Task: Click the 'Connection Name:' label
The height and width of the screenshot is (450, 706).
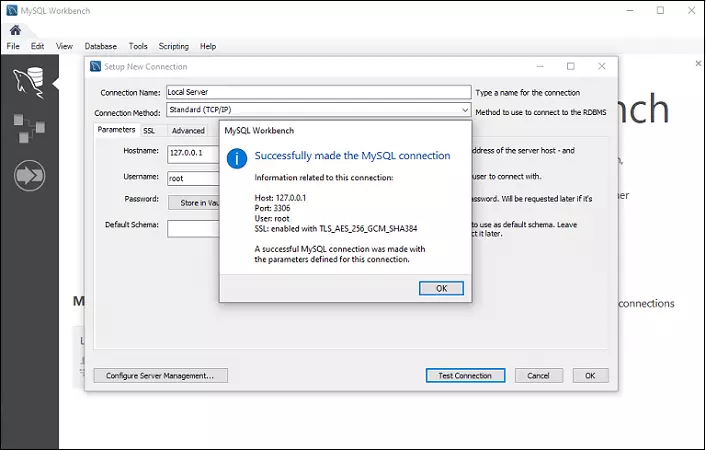Action: coord(130,93)
